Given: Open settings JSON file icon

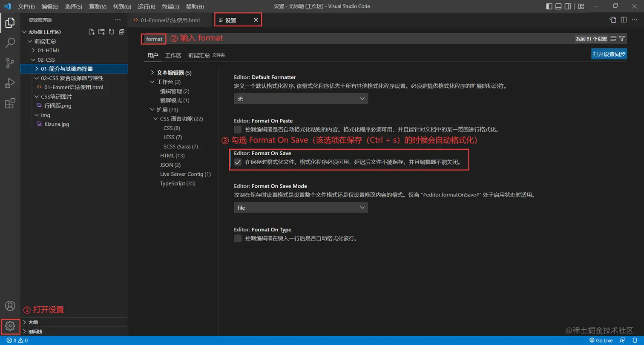Looking at the screenshot, I should pos(613,20).
